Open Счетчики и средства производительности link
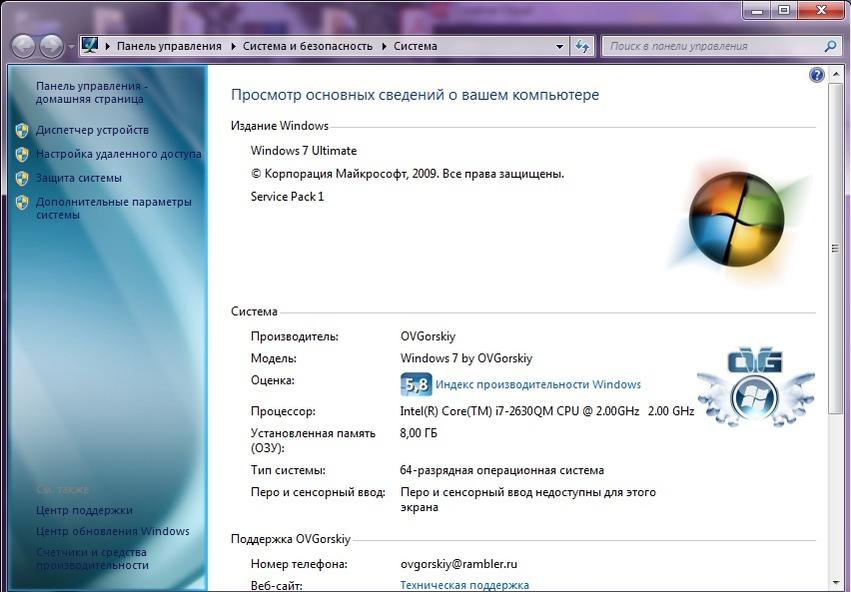851x592 pixels. [x=92, y=558]
